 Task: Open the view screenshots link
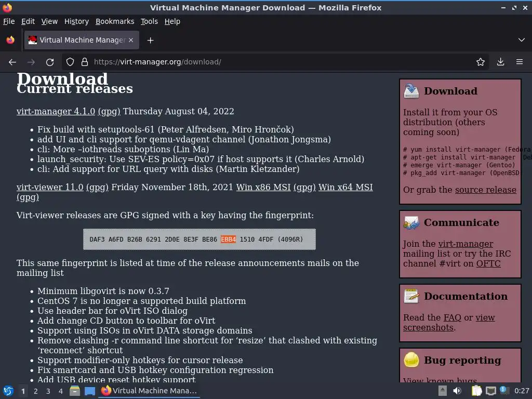click(449, 323)
